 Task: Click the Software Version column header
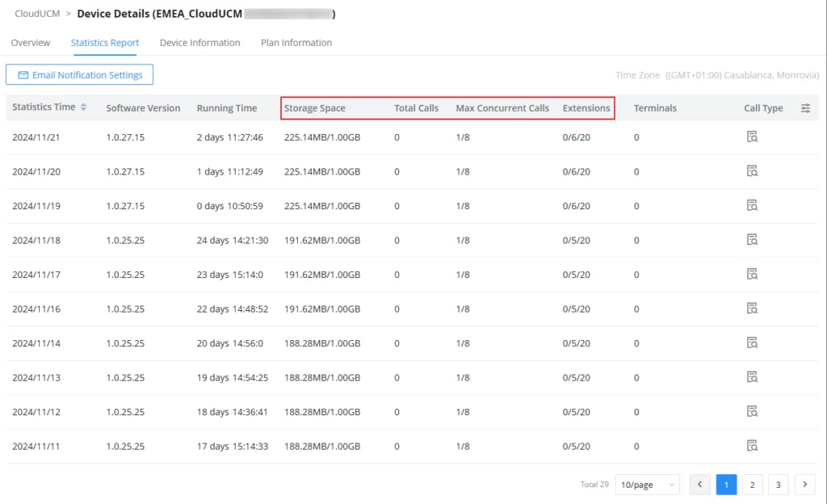click(x=143, y=108)
